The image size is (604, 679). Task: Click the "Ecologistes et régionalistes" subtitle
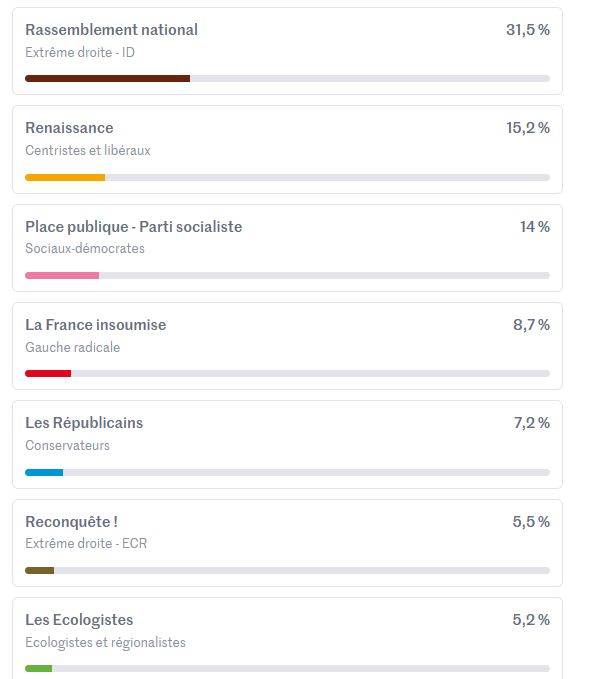105,642
